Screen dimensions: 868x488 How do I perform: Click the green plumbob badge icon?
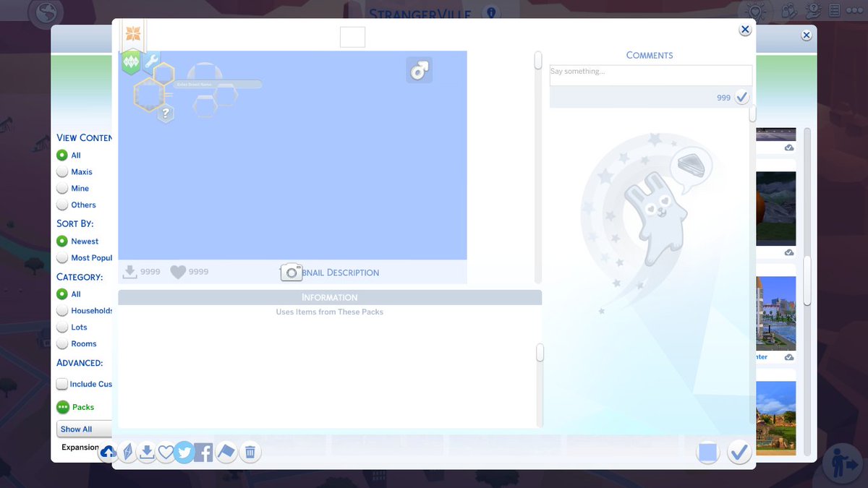coord(131,62)
